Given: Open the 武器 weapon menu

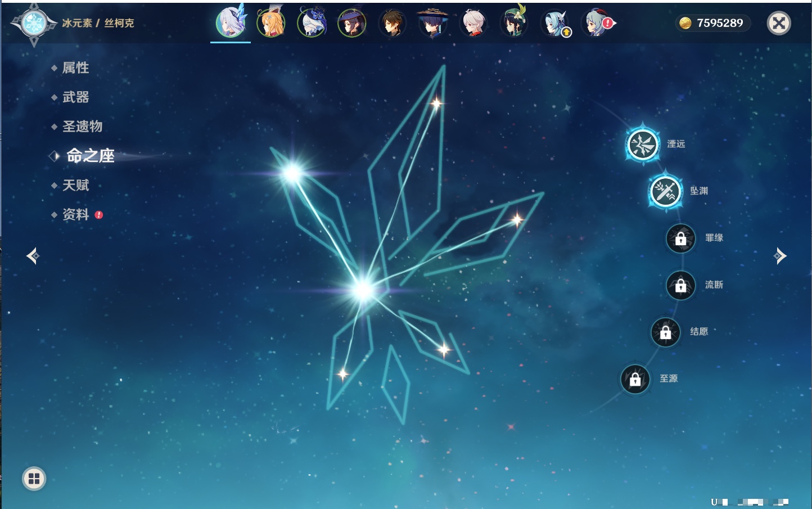Looking at the screenshot, I should pyautogui.click(x=75, y=97).
